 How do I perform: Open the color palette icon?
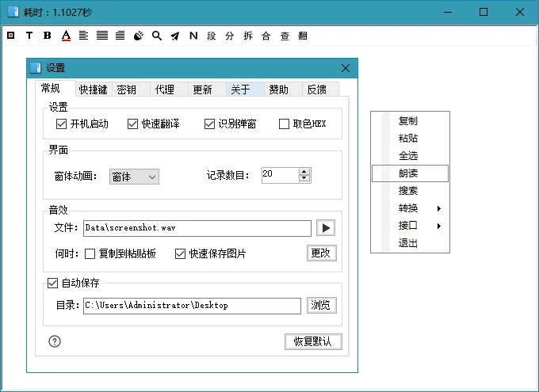click(138, 36)
